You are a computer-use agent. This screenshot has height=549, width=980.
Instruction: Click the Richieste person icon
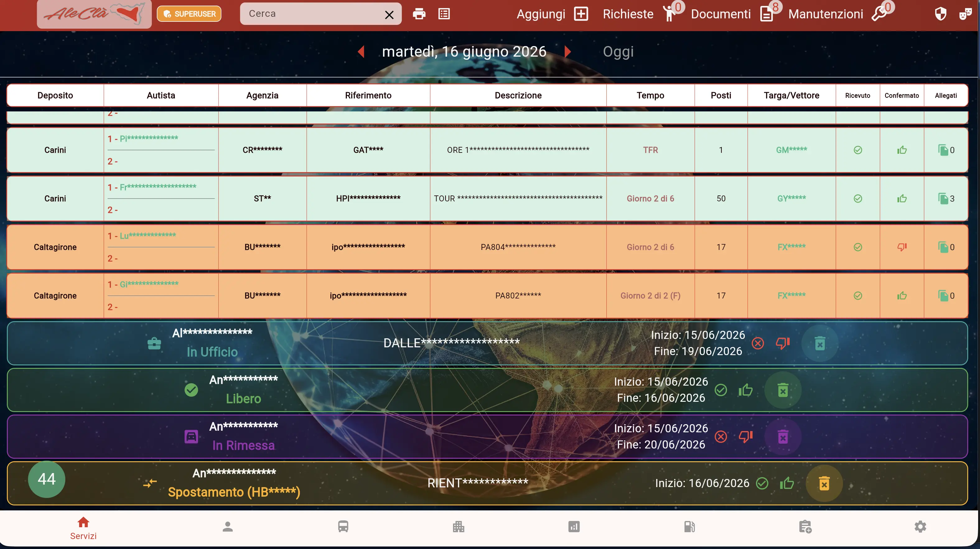669,14
